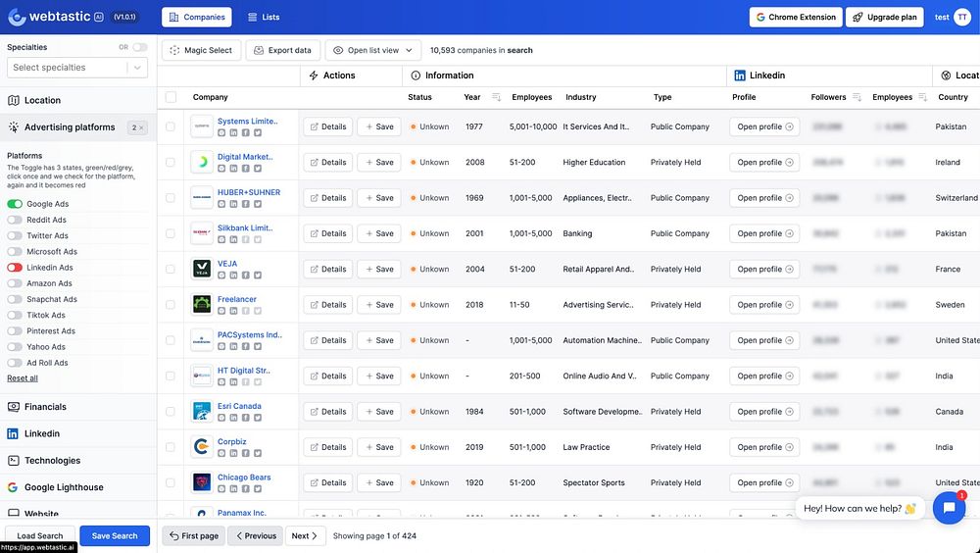Click the Magic Select button
The image size is (980, 553).
(201, 50)
